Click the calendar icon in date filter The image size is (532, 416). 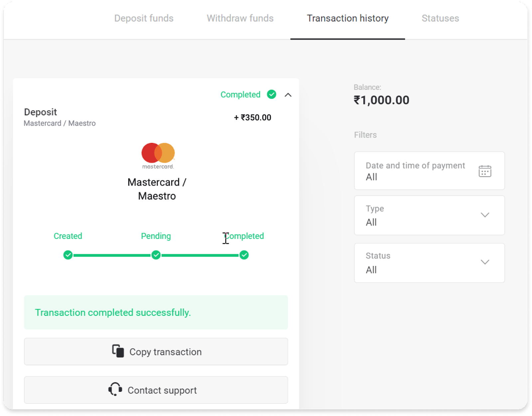point(485,171)
